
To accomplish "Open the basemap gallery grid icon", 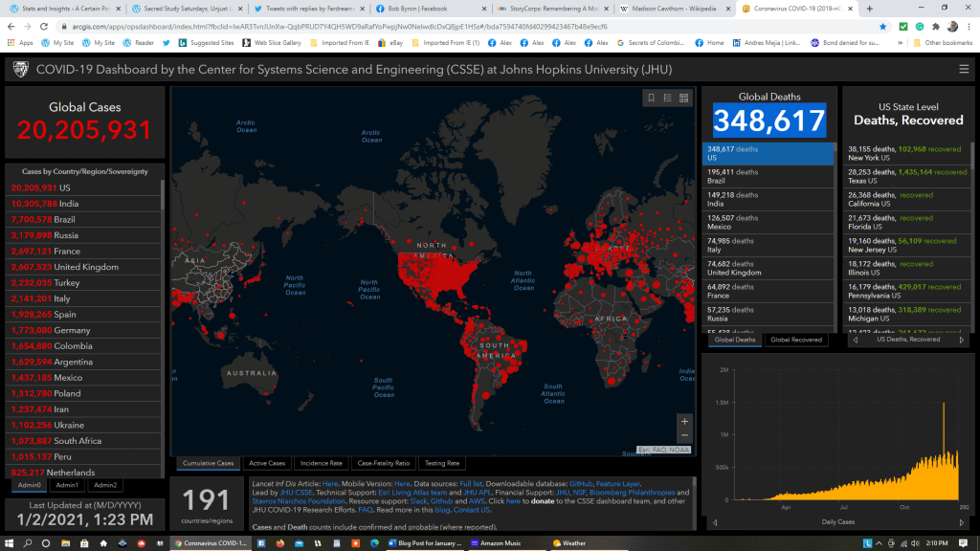I will (x=685, y=98).
